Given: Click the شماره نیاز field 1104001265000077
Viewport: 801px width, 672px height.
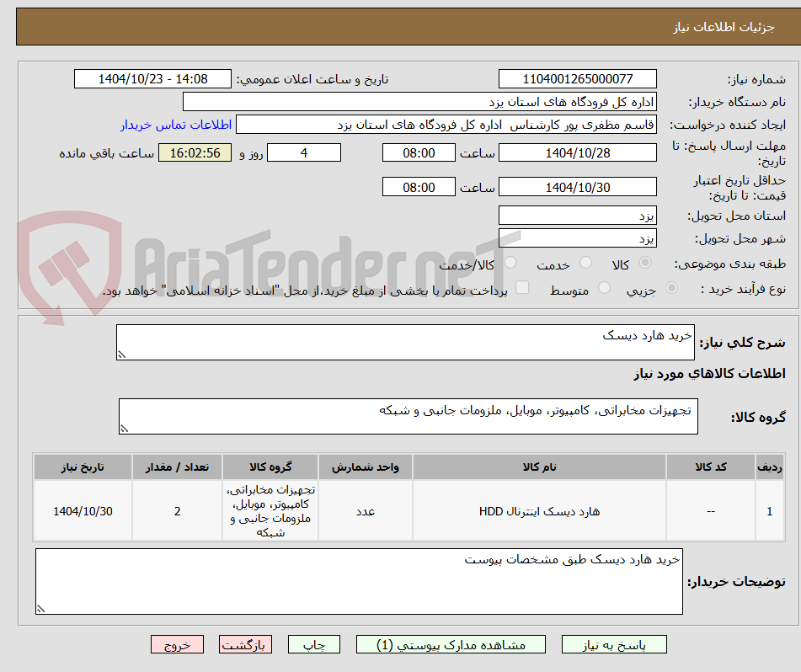Looking at the screenshot, I should [577, 79].
